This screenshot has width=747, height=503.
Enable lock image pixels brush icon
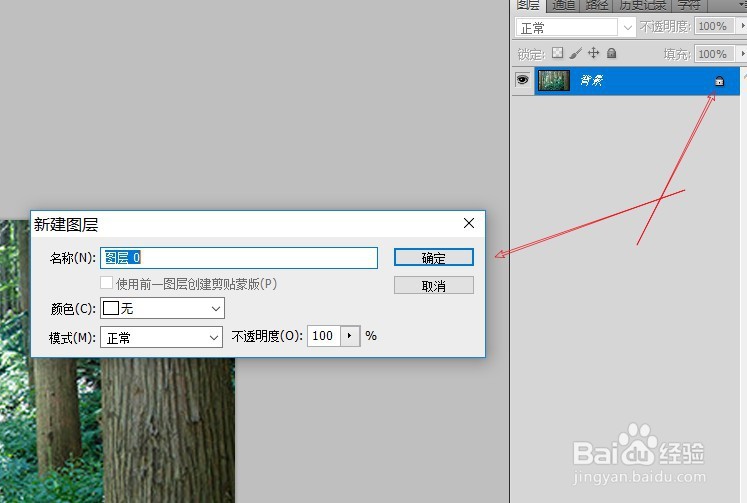(575, 53)
